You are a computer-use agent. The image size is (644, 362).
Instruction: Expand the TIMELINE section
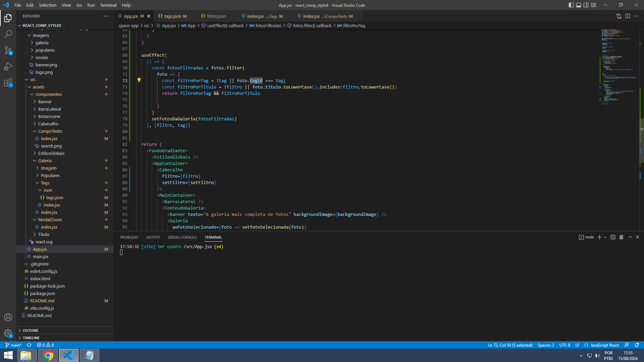pos(65,338)
